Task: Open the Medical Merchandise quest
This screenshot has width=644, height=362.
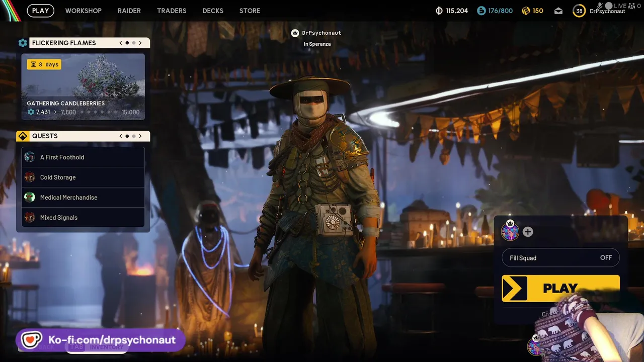Action: click(83, 198)
